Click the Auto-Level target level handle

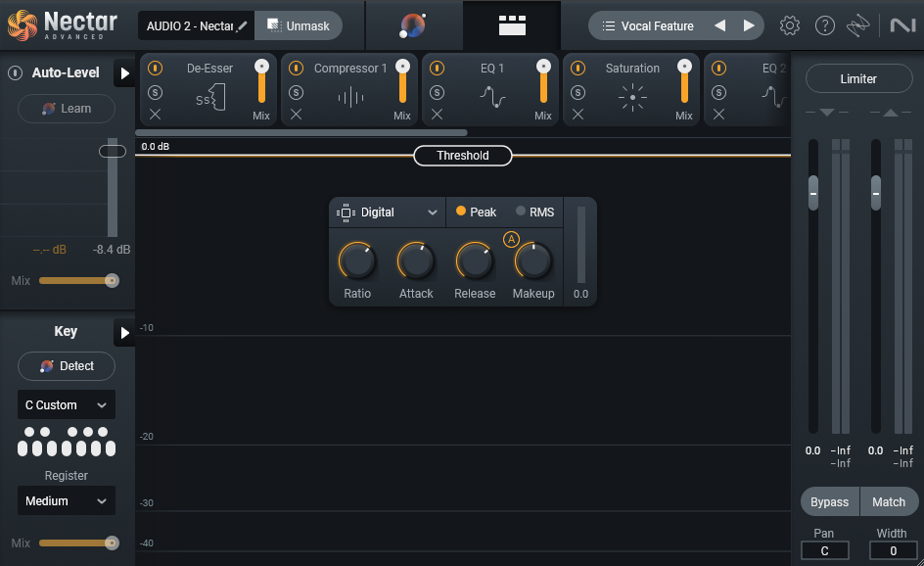(x=112, y=152)
